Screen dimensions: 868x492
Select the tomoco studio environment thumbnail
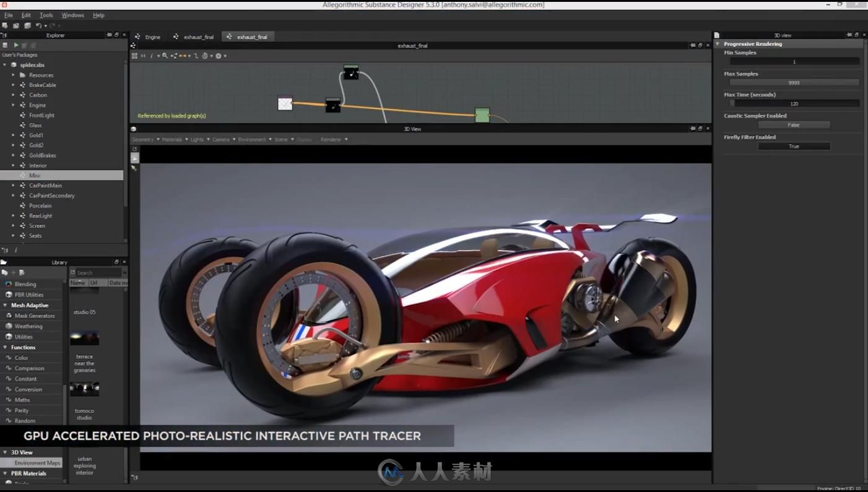pos(84,389)
